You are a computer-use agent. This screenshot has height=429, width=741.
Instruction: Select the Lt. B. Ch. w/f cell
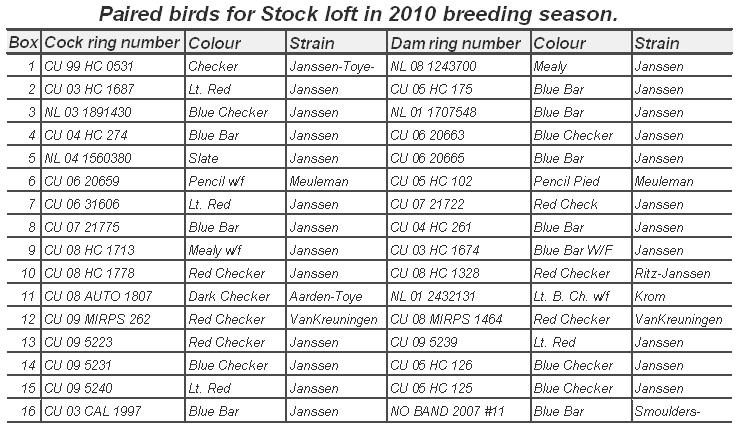click(x=581, y=296)
